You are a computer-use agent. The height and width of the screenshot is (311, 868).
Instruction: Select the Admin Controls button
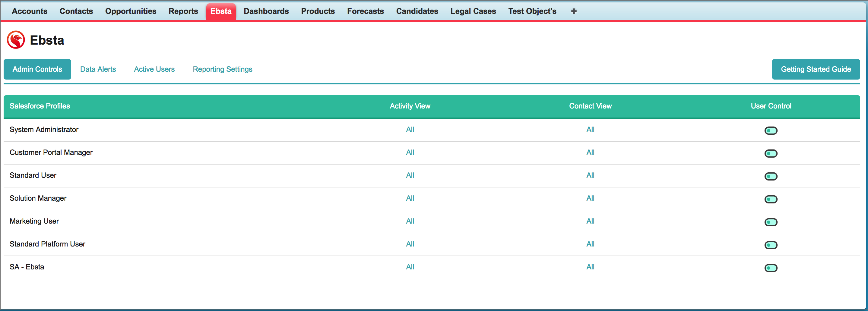(37, 69)
